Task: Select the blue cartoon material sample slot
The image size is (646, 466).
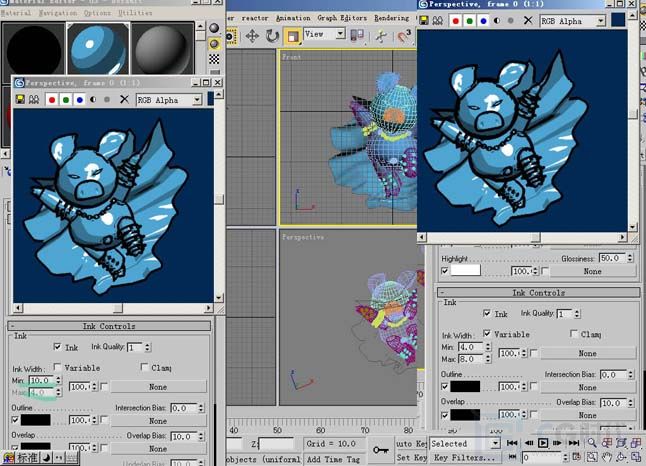Action: click(x=98, y=49)
